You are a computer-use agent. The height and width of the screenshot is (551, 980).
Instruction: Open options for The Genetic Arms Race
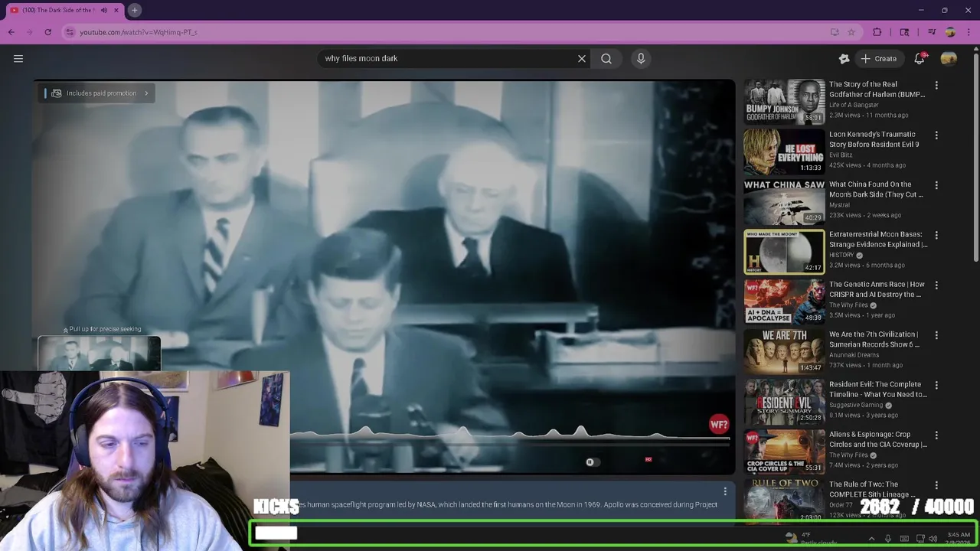[x=936, y=285]
